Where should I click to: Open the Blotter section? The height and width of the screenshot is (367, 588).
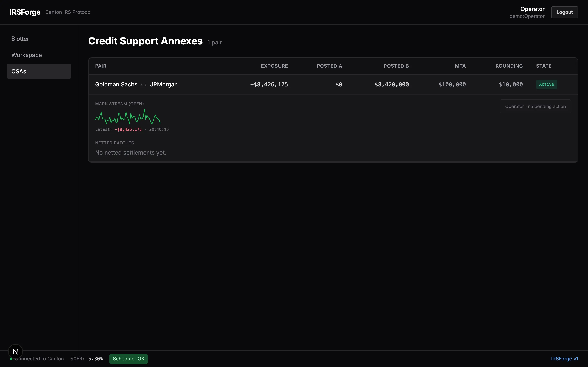pos(20,39)
